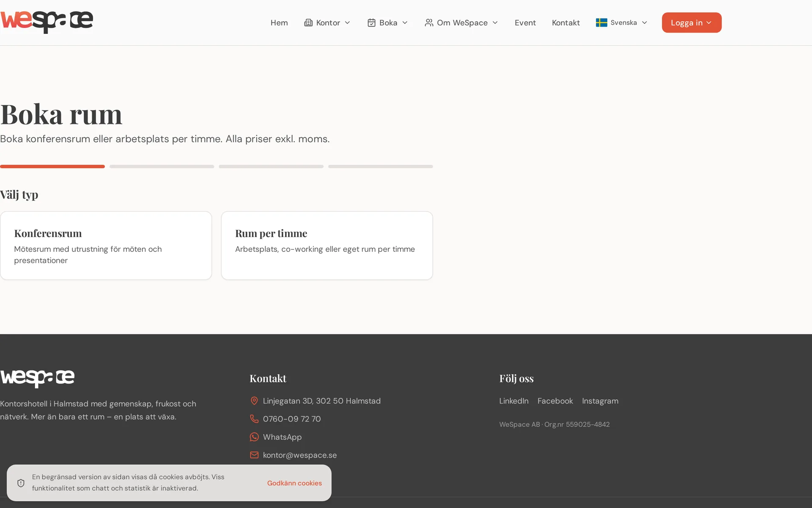Click the map pin icon by the address
The width and height of the screenshot is (812, 508).
click(254, 401)
